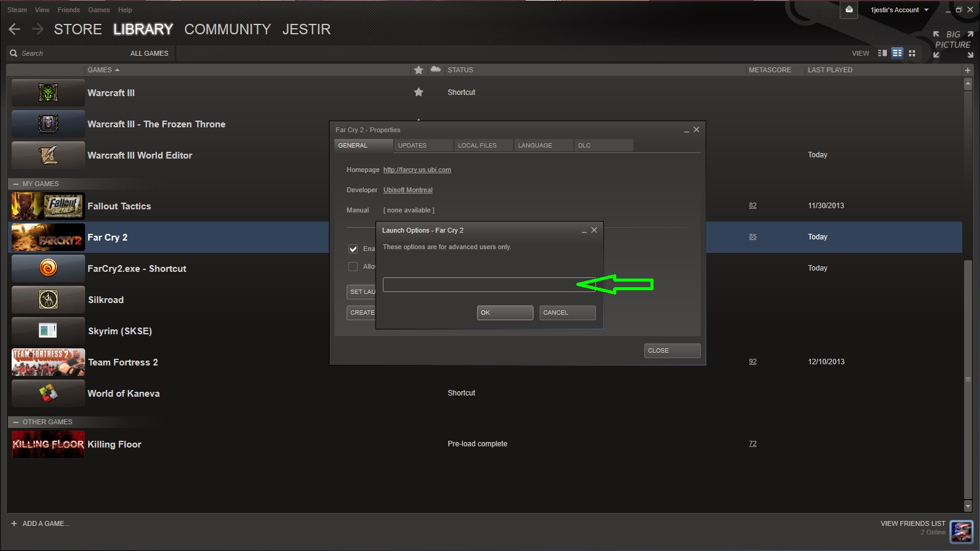Toggle the favorite star on Warcraft III row
980x551 pixels.
tap(419, 92)
